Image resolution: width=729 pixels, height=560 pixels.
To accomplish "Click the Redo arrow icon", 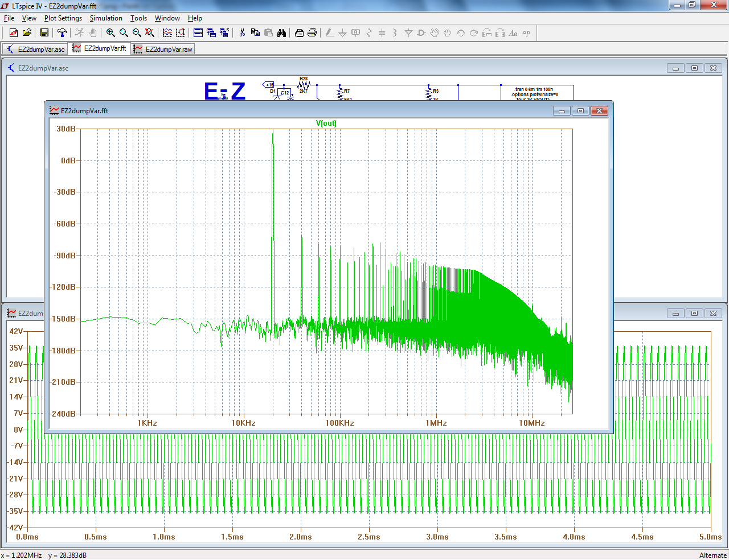I will [474, 33].
